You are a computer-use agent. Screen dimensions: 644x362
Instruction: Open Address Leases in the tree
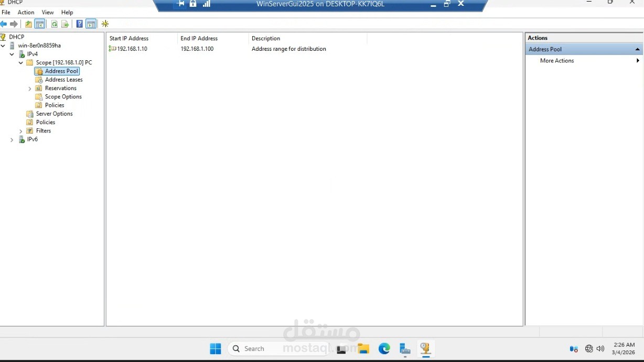pyautogui.click(x=64, y=80)
